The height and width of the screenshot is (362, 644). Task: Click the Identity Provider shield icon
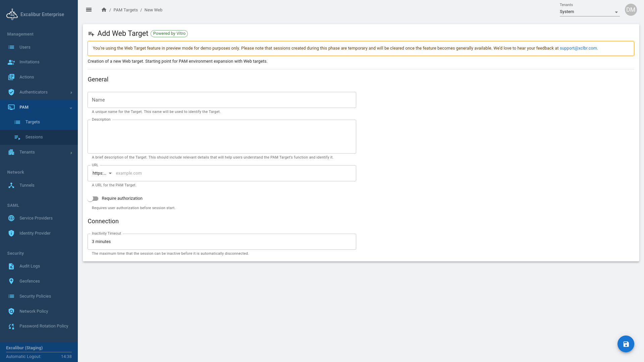(11, 233)
